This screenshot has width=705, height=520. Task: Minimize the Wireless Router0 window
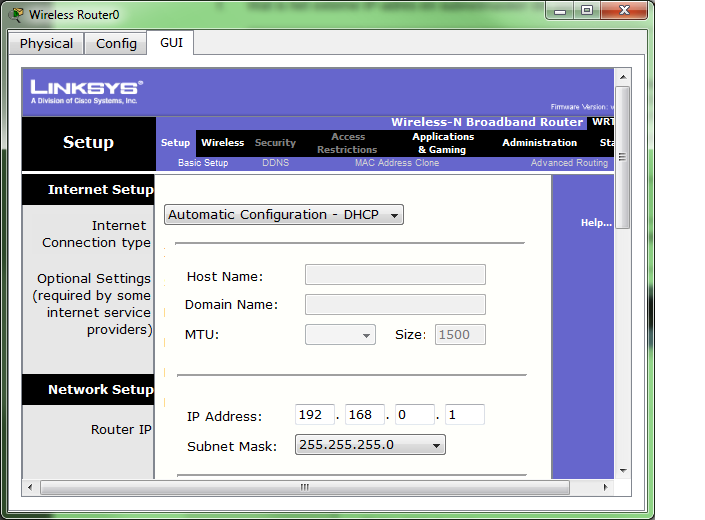click(x=560, y=11)
